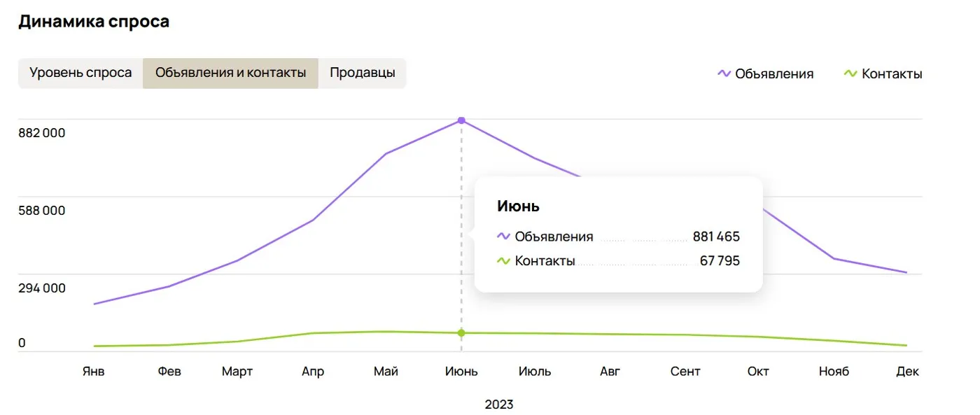
Task: Open the Продавцы tab
Action: click(363, 73)
